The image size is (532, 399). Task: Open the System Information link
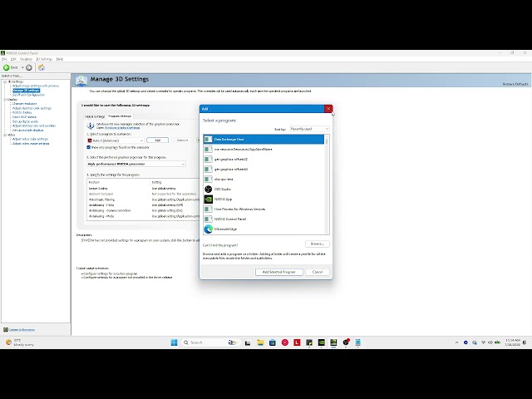tap(22, 330)
